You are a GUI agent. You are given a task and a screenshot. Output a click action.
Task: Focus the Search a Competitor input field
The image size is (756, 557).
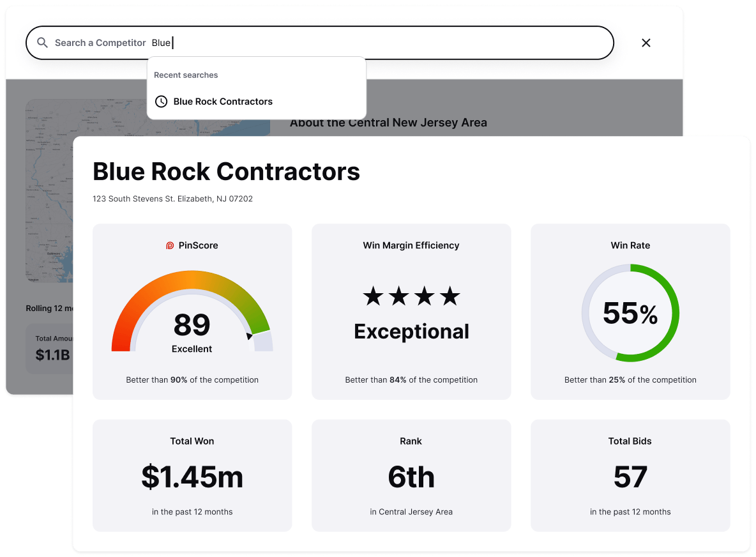383,43
